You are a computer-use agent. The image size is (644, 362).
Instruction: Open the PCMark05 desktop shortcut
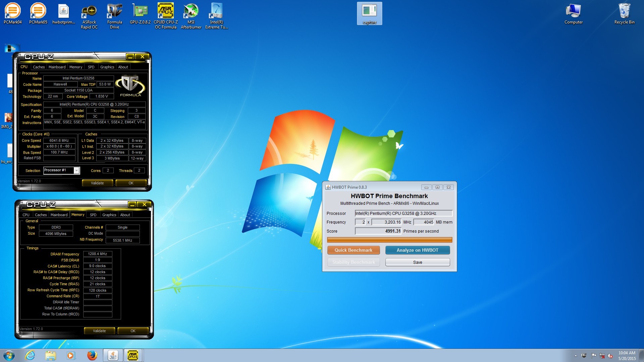38,13
